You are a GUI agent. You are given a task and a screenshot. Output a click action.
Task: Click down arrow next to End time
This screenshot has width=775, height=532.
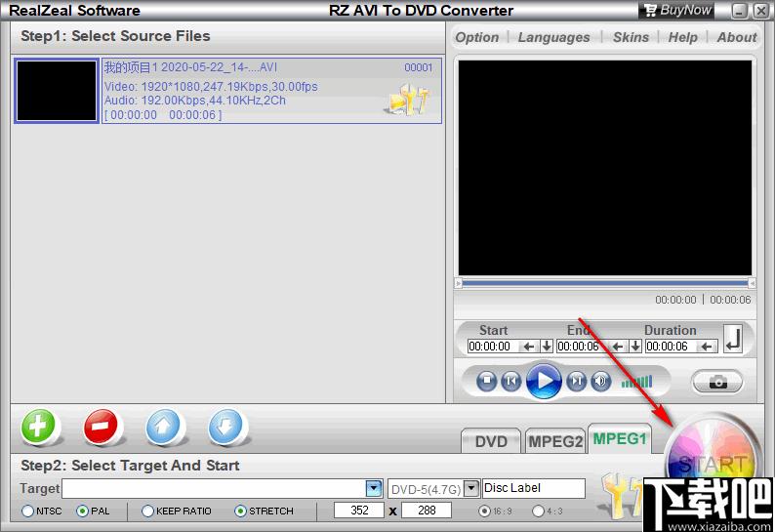[635, 347]
